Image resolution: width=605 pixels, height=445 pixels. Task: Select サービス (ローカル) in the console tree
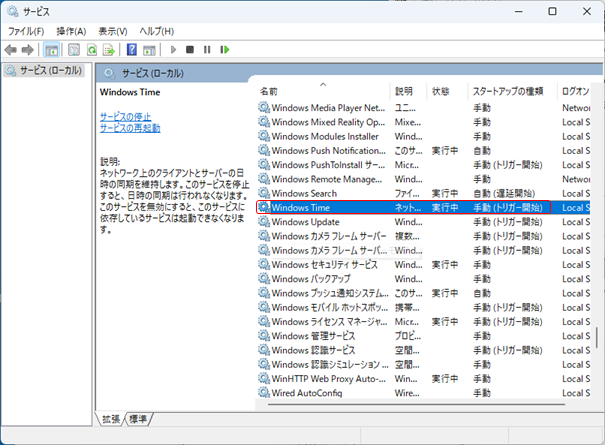[x=44, y=70]
